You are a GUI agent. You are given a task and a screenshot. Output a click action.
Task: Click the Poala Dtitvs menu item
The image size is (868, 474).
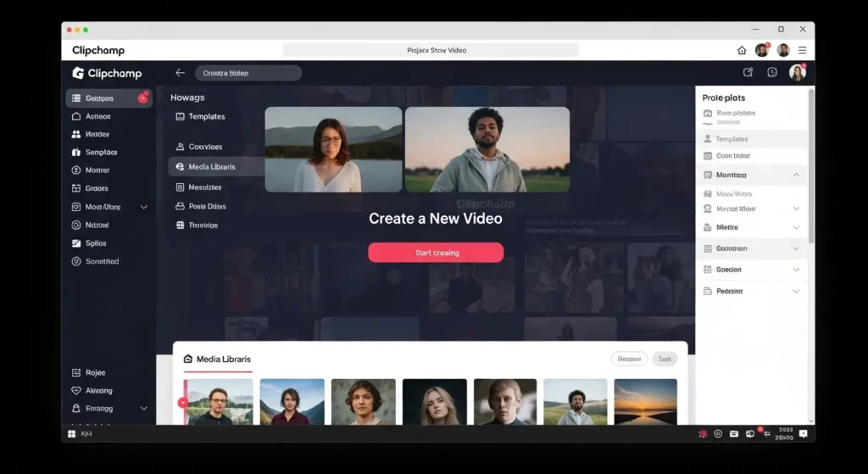click(x=201, y=206)
